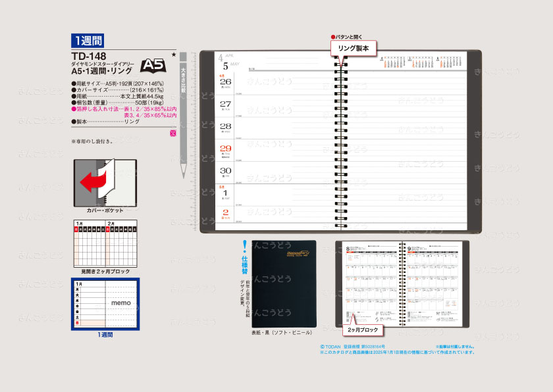
Task: Click the '梱包数（重量）' spec line
Action: pos(117,103)
